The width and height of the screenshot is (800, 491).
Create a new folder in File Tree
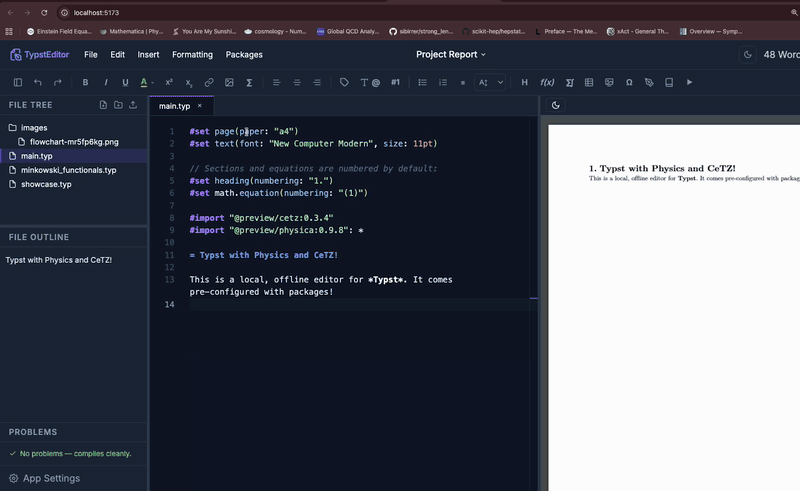click(118, 105)
